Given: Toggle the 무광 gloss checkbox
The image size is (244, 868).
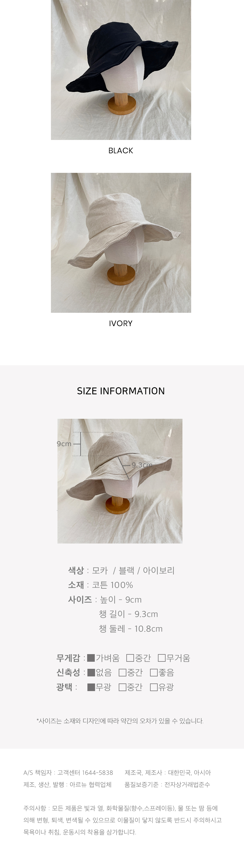Looking at the screenshot, I should point(91,687).
